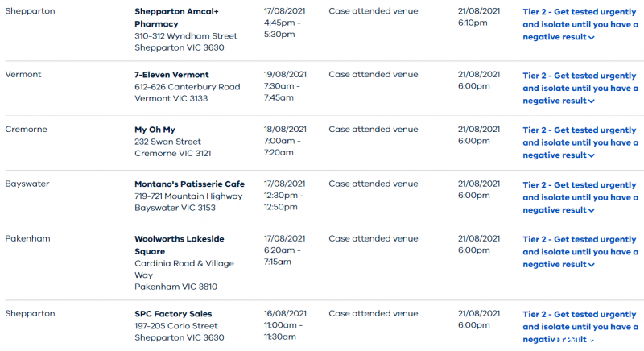Click the Pakenham suburb cell
Screen dimensions: 644x351
click(x=27, y=238)
